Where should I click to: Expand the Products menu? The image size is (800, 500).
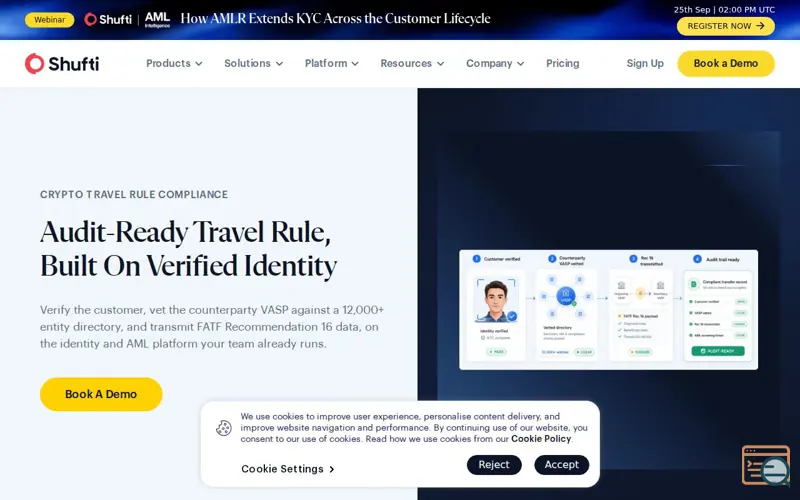(174, 63)
